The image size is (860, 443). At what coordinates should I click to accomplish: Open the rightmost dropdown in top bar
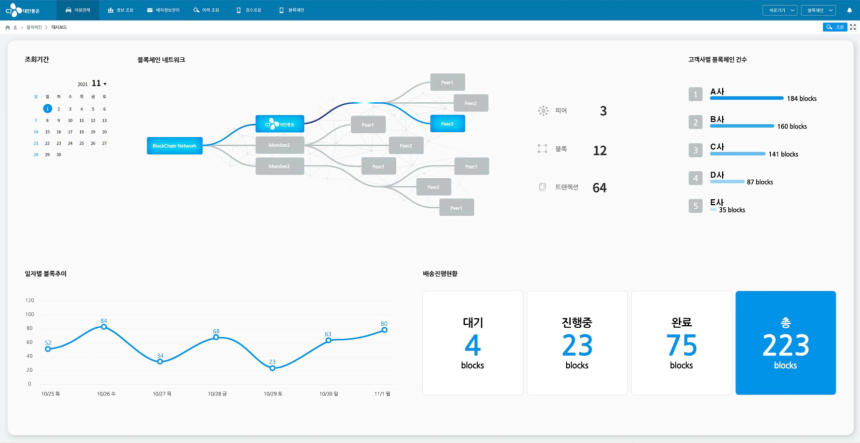coord(819,10)
